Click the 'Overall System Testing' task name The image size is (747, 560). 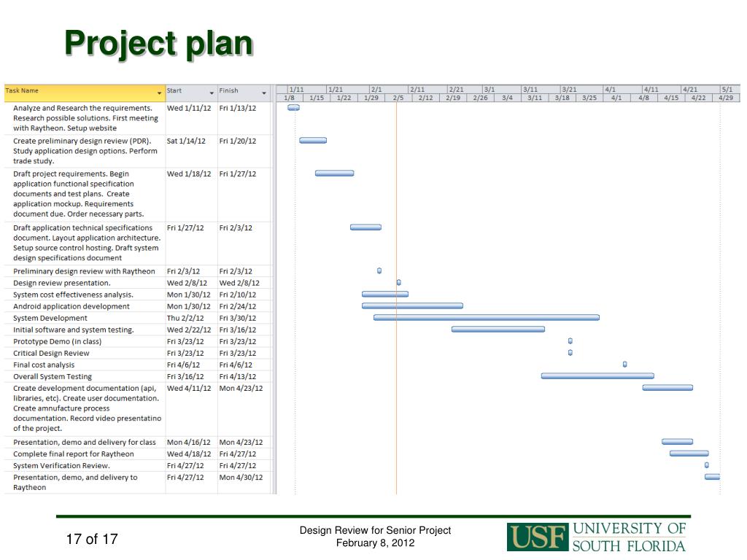[53, 377]
